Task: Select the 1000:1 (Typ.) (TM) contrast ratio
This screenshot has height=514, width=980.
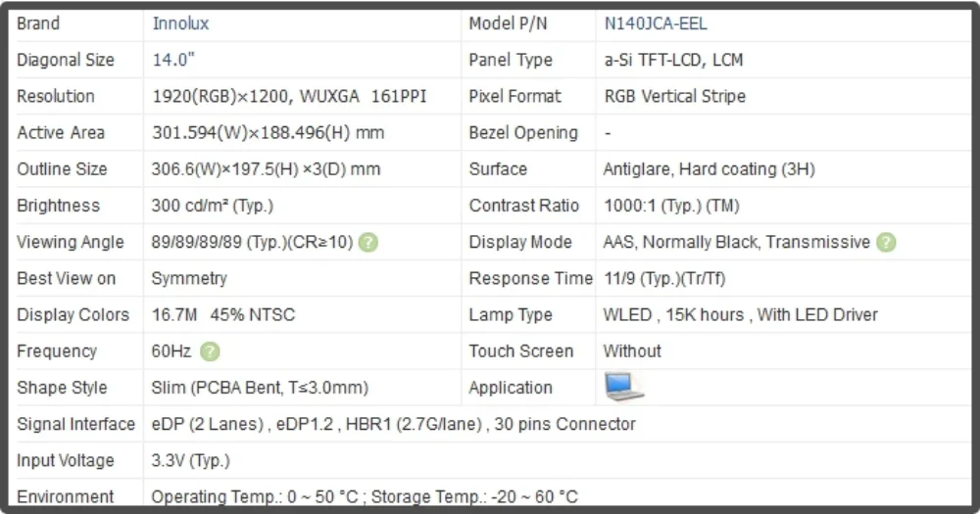Action: (672, 206)
